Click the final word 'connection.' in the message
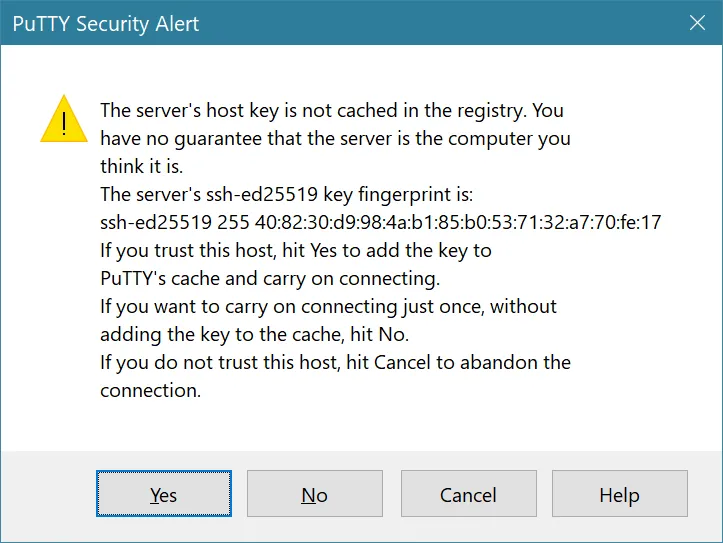The image size is (723, 543). point(151,391)
